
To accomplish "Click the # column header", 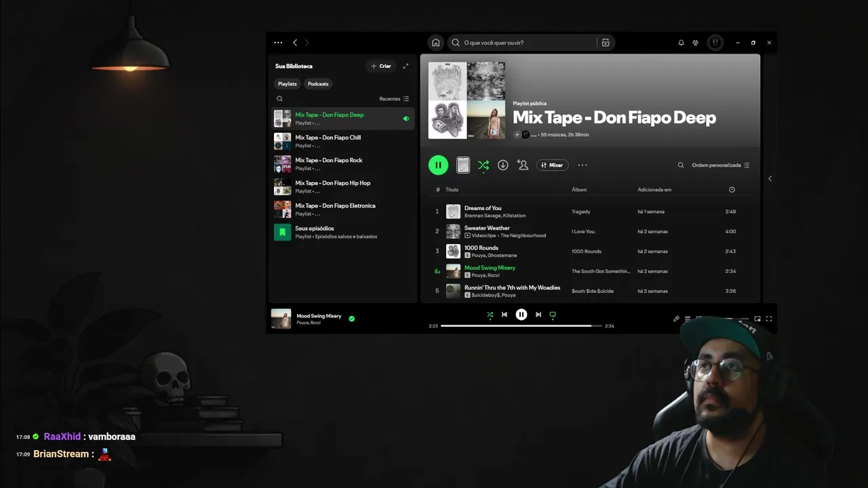I will pyautogui.click(x=437, y=190).
